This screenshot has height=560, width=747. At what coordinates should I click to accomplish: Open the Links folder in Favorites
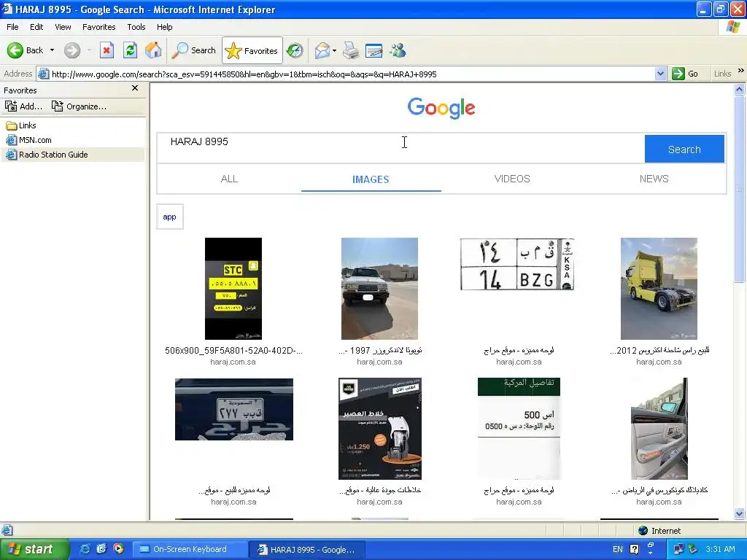click(21, 125)
